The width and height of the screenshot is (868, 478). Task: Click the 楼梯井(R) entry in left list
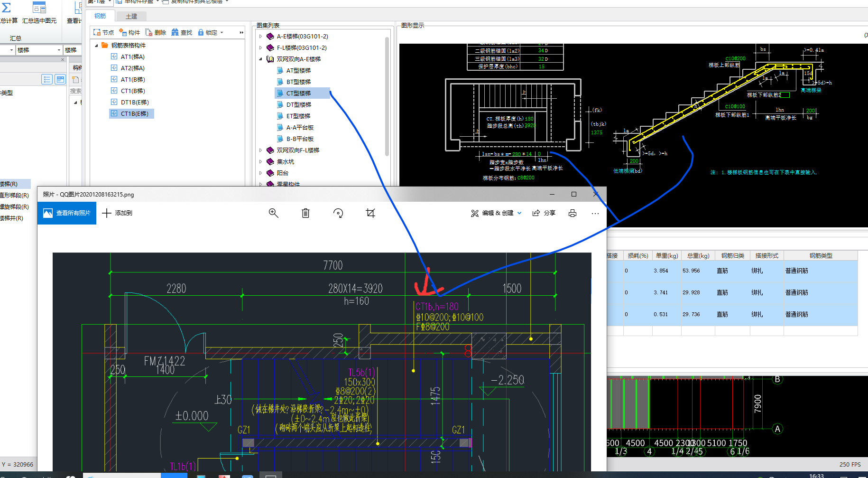point(11,218)
